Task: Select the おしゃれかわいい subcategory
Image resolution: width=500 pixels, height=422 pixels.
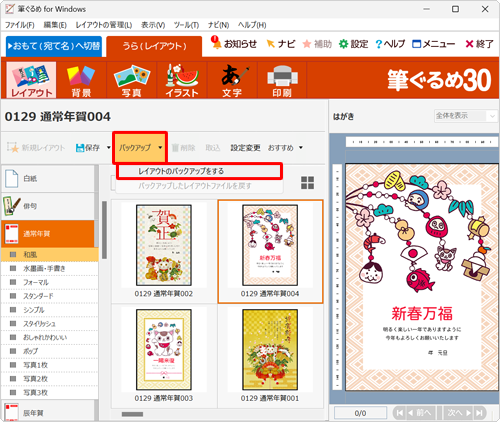Action: click(50, 337)
